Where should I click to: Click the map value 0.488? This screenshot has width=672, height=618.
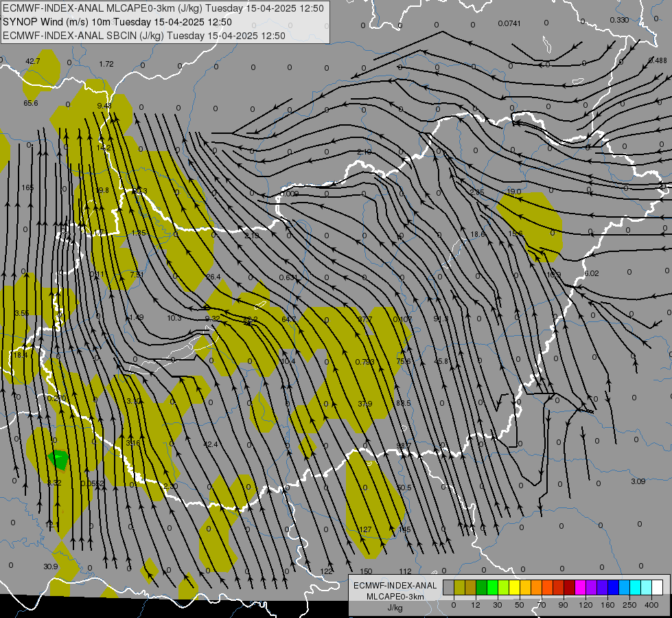[x=658, y=60]
